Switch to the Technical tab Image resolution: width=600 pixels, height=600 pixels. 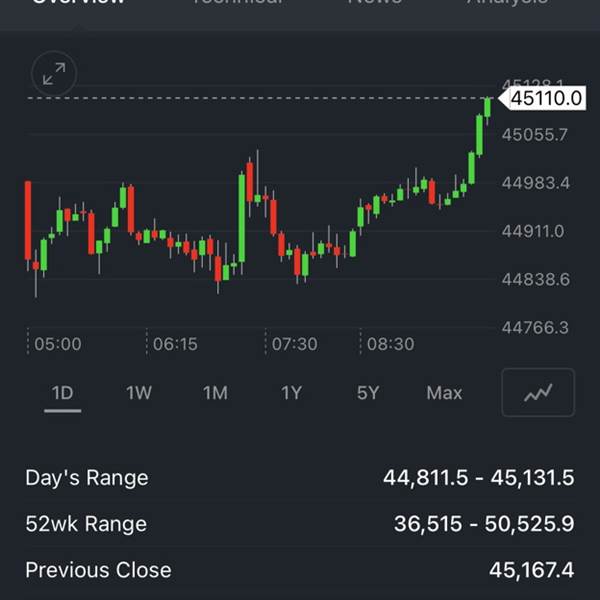237,3
